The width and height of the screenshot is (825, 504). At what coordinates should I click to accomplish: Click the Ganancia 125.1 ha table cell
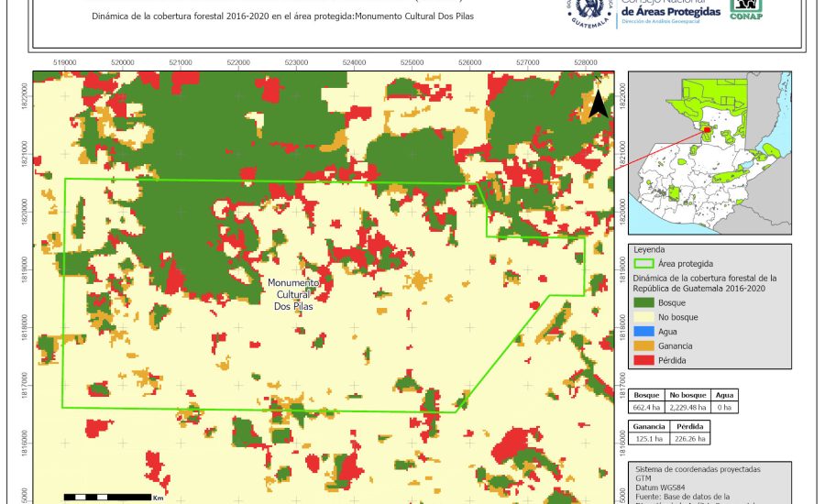coord(648,439)
